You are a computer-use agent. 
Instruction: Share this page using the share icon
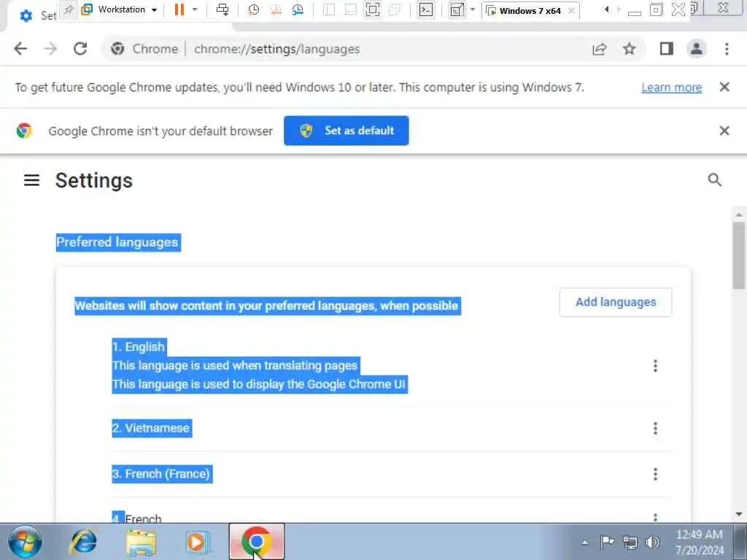(x=600, y=49)
